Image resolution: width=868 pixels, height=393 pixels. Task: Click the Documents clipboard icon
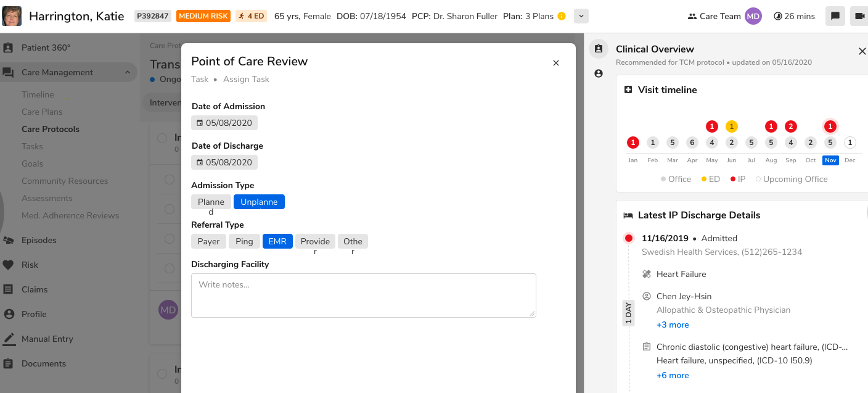tap(9, 363)
